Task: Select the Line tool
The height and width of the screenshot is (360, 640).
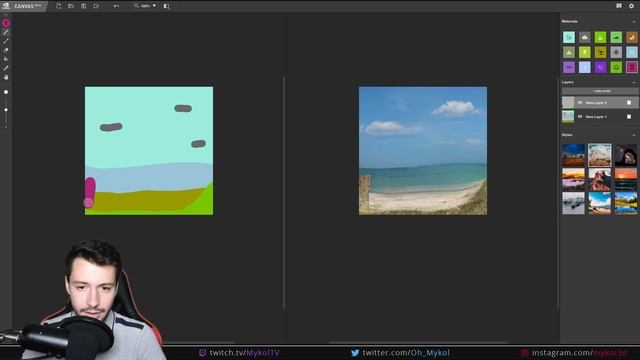Action: coord(6,41)
